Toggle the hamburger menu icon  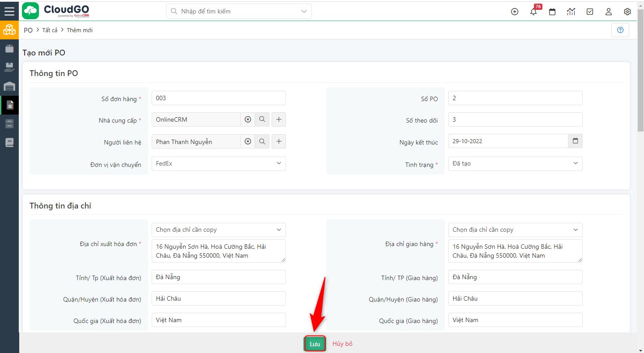pos(9,11)
